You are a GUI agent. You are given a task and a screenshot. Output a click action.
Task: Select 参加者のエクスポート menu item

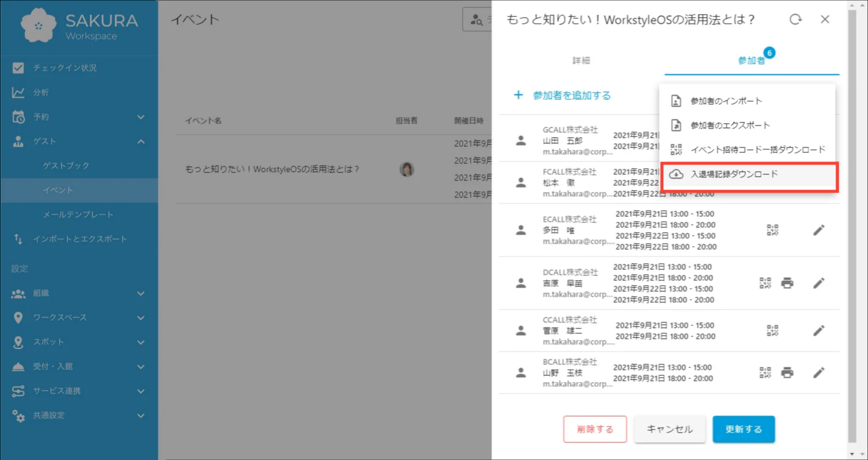click(747, 126)
